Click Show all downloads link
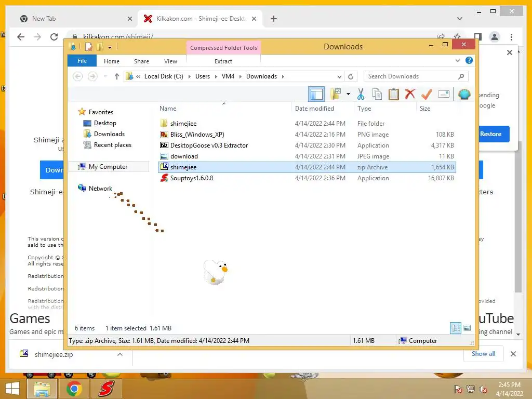 [x=484, y=354]
